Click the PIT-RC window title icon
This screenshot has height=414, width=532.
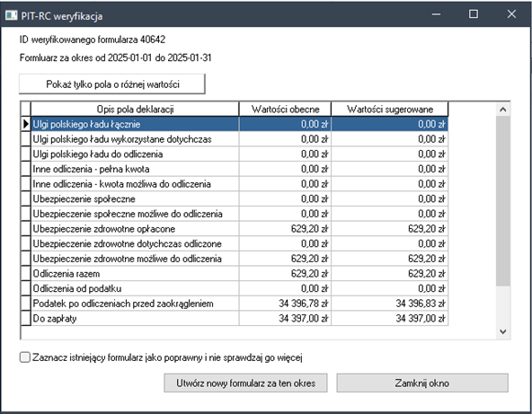pos(11,15)
